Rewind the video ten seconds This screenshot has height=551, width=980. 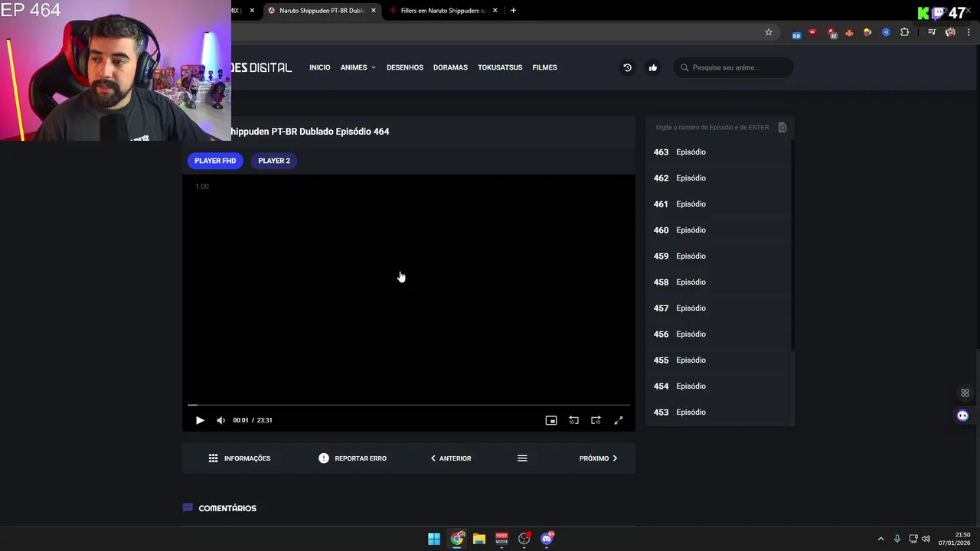(x=573, y=420)
